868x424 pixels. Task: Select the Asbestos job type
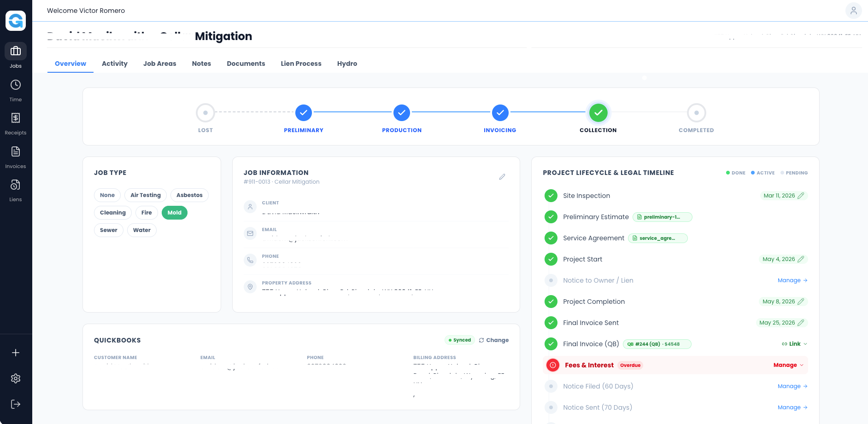tap(189, 195)
